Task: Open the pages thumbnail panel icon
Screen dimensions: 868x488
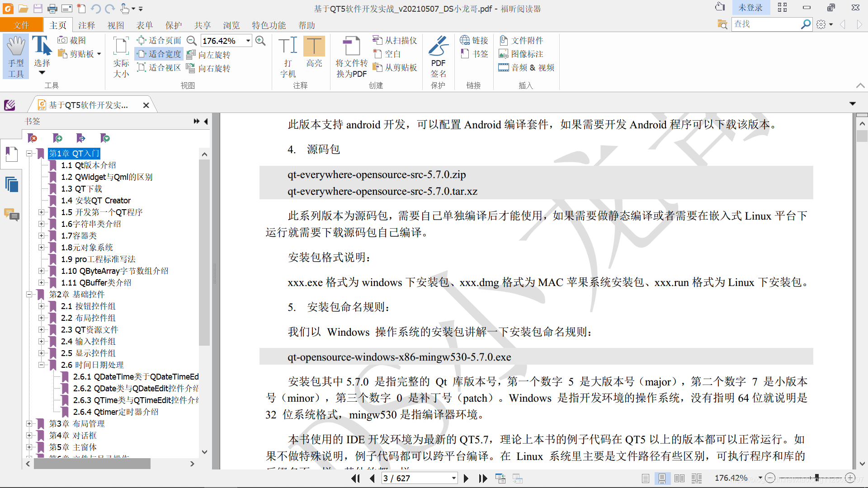Action: [12, 184]
